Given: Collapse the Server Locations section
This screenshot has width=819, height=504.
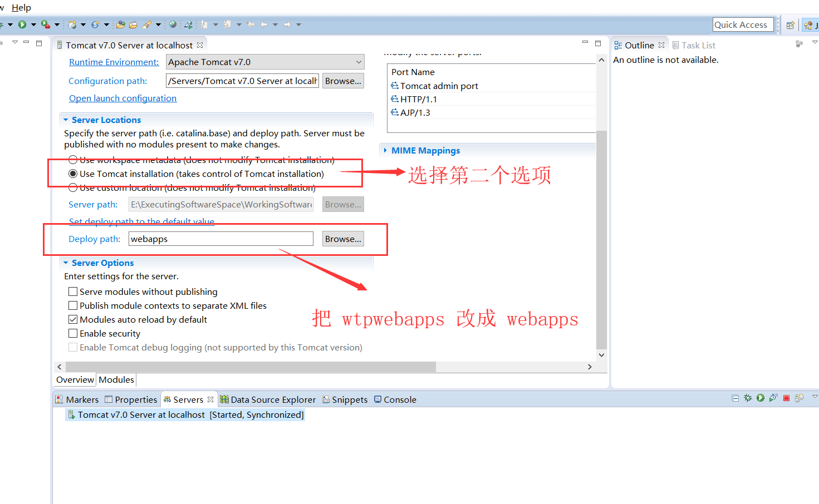Looking at the screenshot, I should coord(65,120).
